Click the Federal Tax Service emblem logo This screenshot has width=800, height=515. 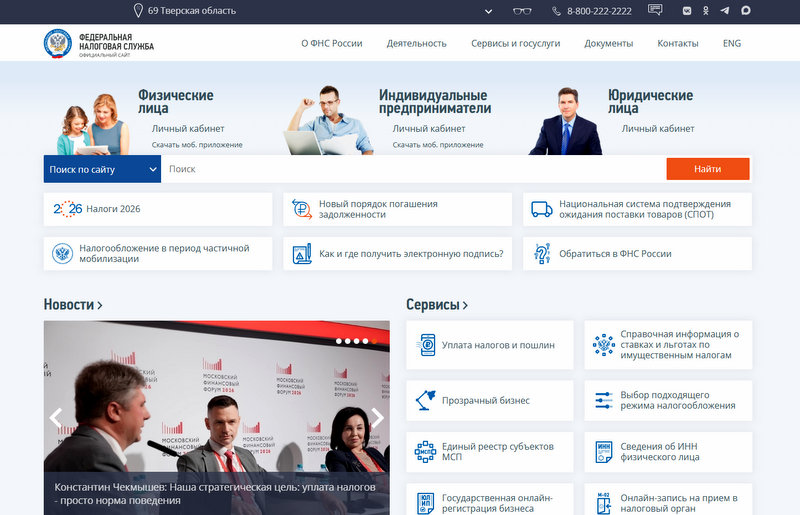pos(58,43)
